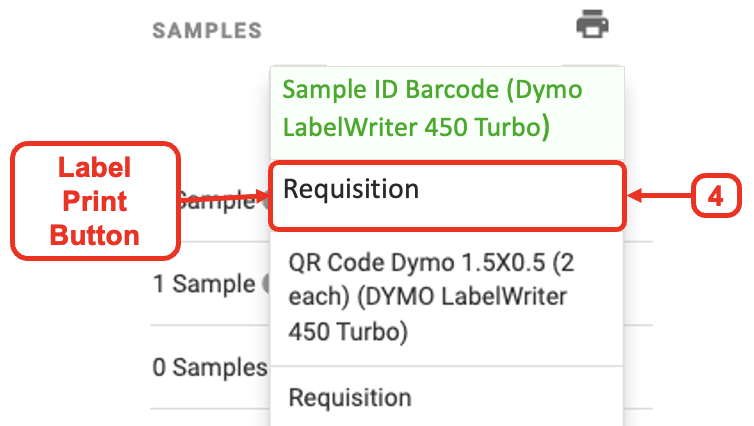Screen dimensions: 754x426
Task: Click red arrow leaving Label Print callout
Action: [x=224, y=197]
